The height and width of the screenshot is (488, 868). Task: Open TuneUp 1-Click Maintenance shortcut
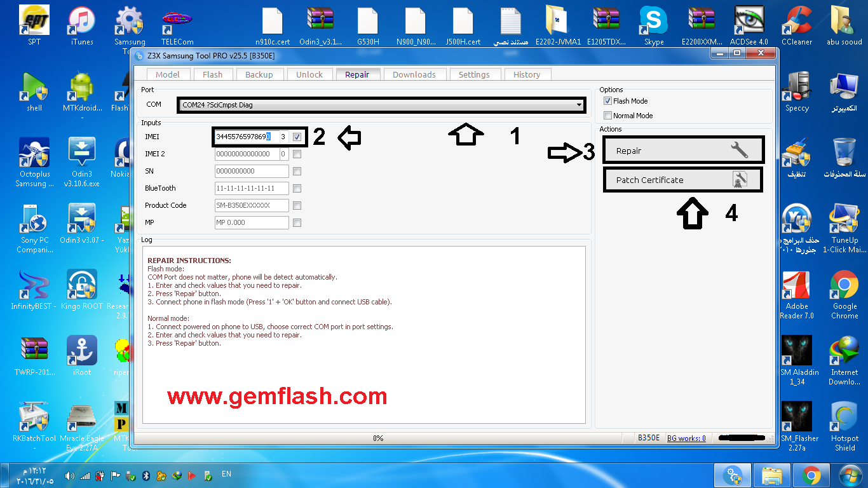click(844, 228)
